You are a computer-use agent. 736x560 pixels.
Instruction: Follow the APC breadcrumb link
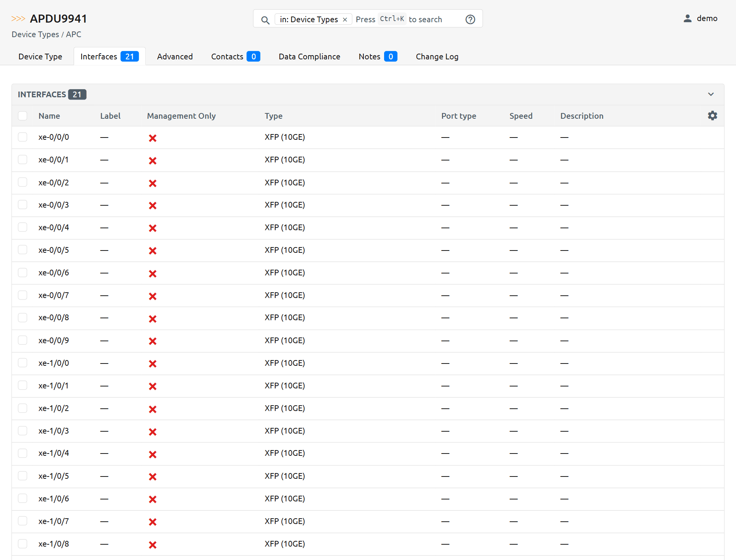pos(74,34)
